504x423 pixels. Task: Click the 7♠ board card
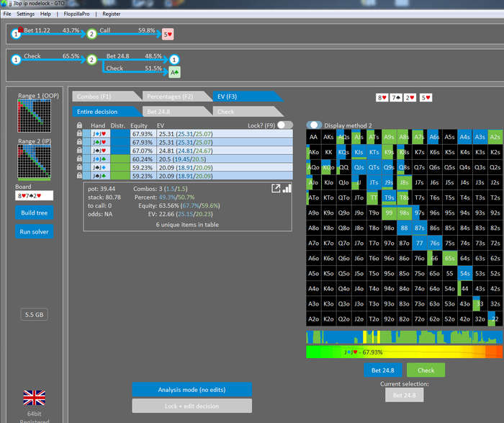point(396,98)
